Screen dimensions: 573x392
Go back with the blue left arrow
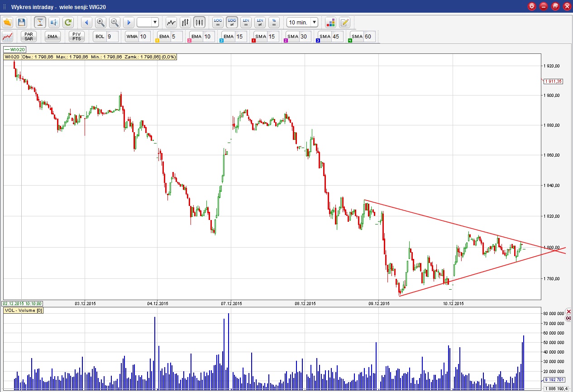[x=87, y=22]
